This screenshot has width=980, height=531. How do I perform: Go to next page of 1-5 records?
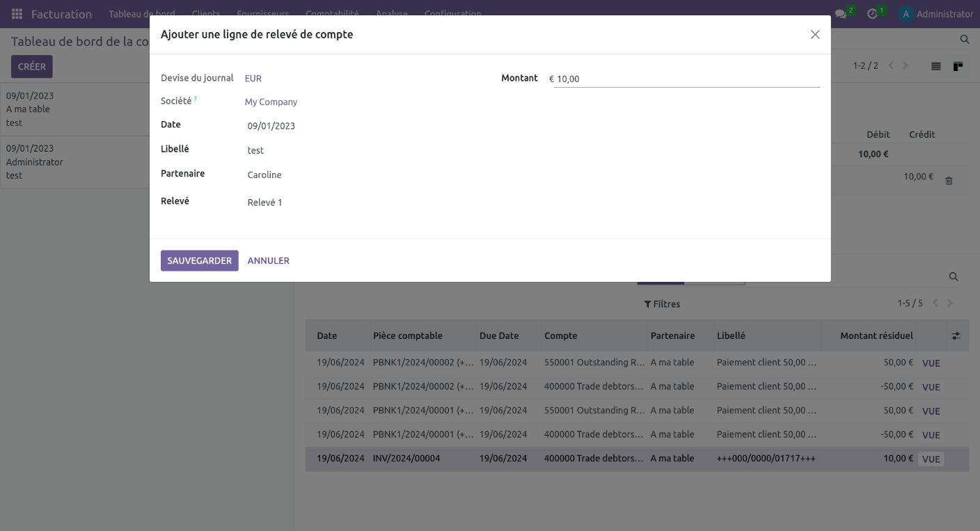950,303
